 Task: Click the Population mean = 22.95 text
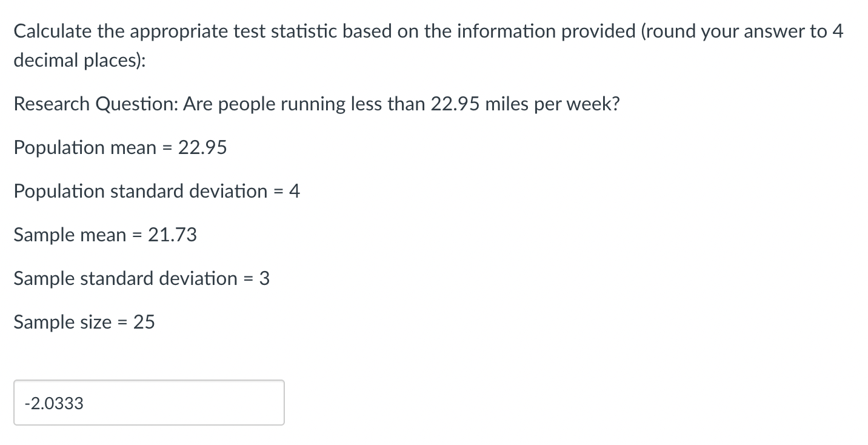pyautogui.click(x=120, y=147)
